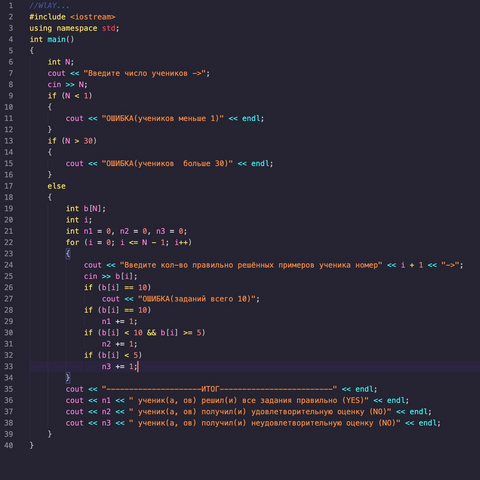This screenshot has width=480, height=480.
Task: Click the 'if (N < 1)' condition
Action: point(70,96)
